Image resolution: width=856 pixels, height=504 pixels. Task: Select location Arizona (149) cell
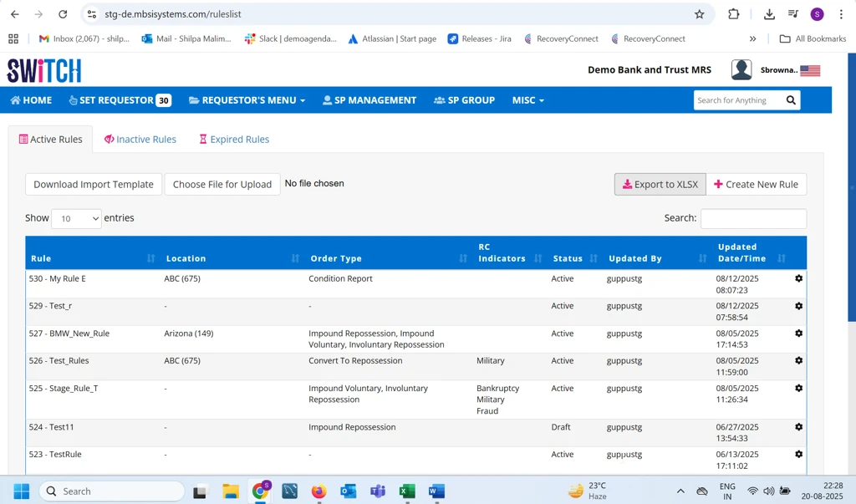189,333
